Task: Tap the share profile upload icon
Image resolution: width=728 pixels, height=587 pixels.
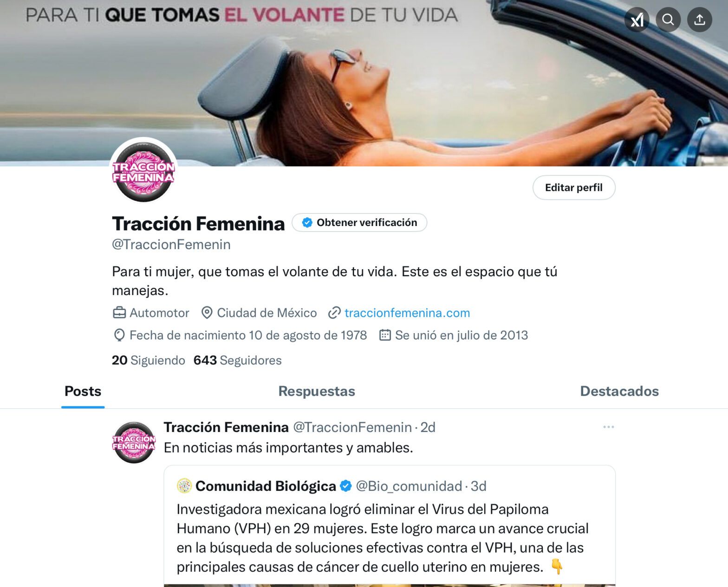Action: pyautogui.click(x=700, y=19)
